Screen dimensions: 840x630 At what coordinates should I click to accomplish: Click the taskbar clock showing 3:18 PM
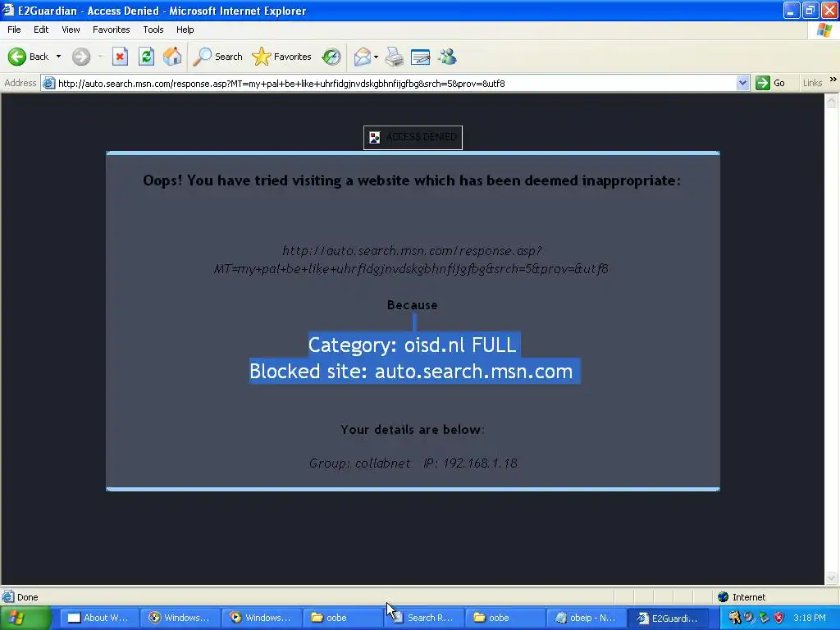click(810, 618)
